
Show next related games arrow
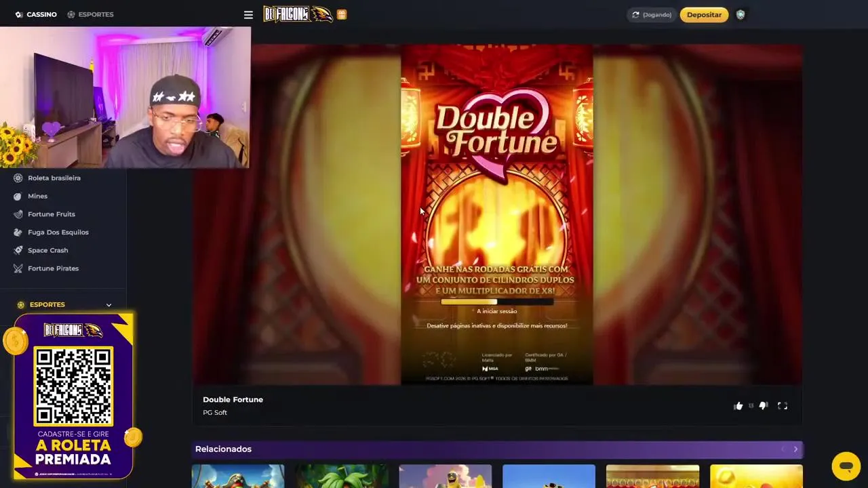click(x=795, y=449)
